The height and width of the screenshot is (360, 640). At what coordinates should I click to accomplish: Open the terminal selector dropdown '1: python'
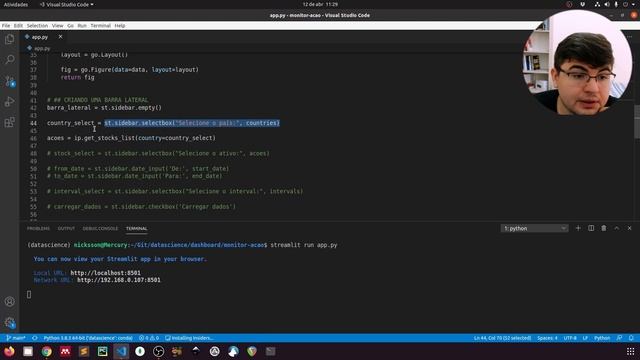tap(534, 229)
